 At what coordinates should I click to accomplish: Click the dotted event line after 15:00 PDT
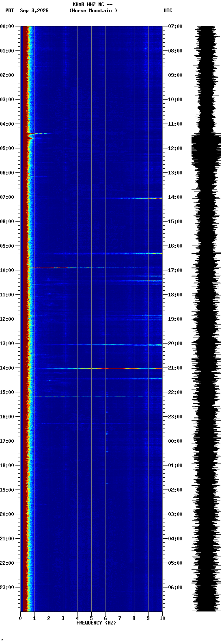coord(97,396)
